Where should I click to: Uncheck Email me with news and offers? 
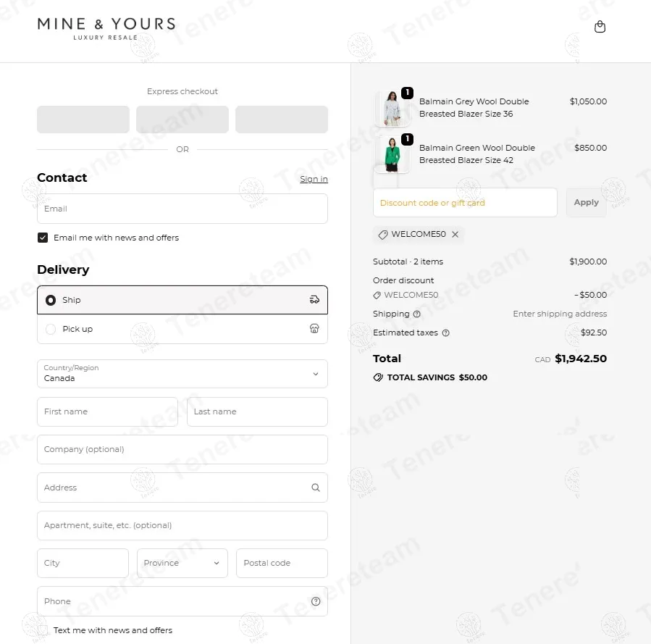[x=43, y=238]
